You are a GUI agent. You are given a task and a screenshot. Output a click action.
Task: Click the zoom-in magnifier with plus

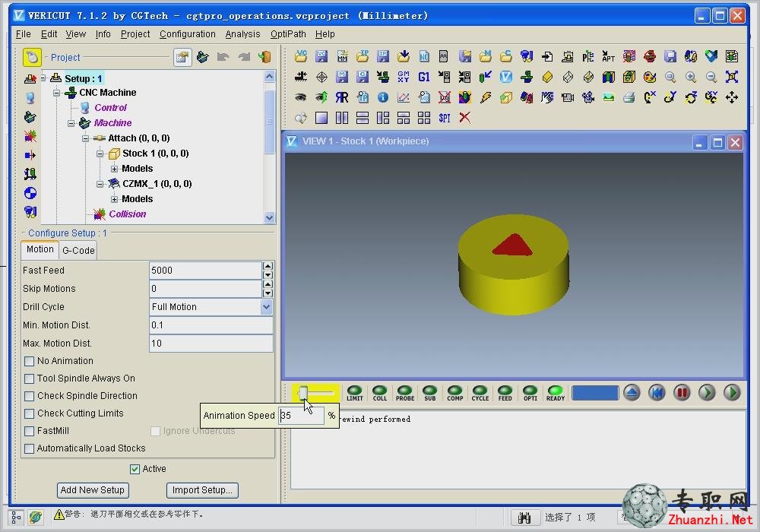click(691, 77)
